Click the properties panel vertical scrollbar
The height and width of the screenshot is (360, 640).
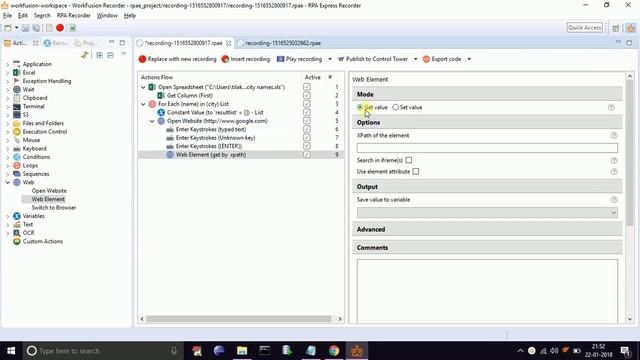coord(629,153)
